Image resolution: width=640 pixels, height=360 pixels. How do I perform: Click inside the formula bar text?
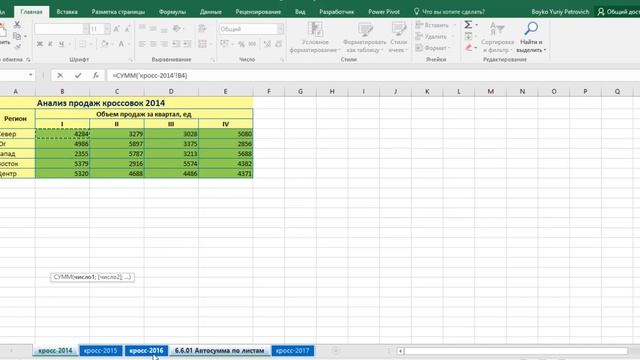coord(150,76)
